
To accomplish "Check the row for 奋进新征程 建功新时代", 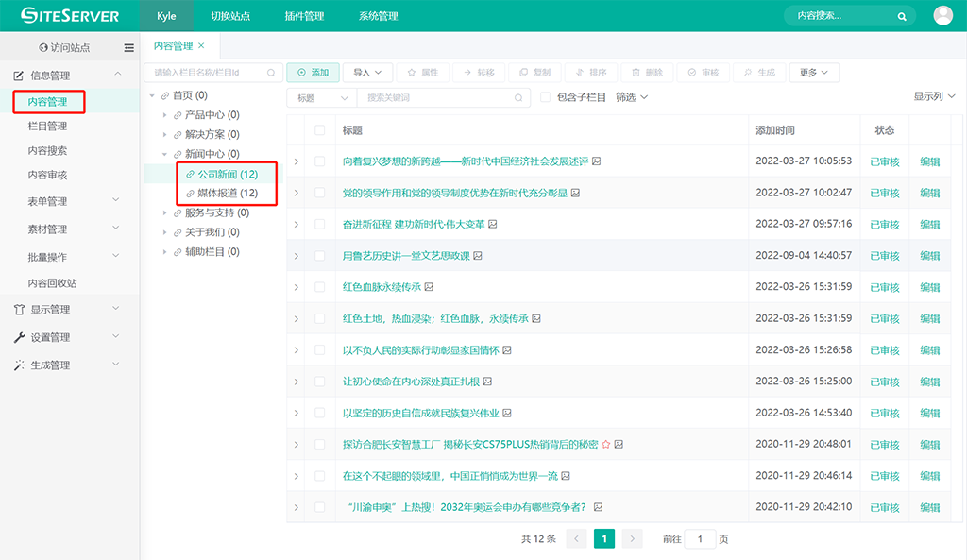I will pos(319,224).
